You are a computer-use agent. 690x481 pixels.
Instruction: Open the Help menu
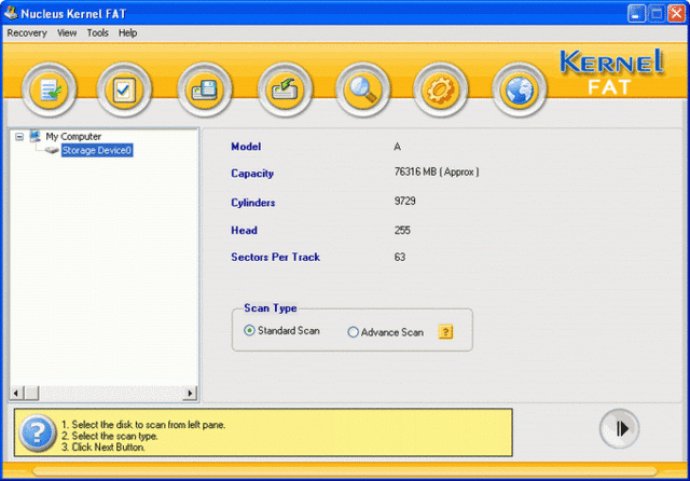pos(128,33)
